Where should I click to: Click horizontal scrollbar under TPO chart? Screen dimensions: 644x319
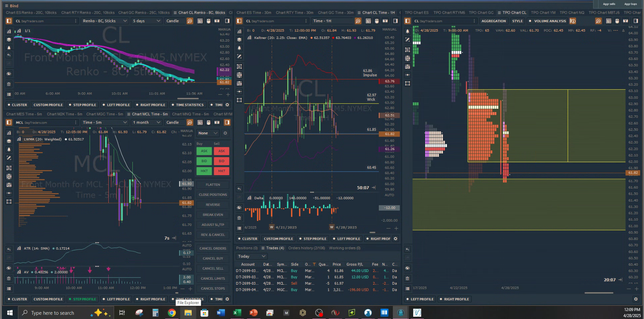tap(599, 293)
